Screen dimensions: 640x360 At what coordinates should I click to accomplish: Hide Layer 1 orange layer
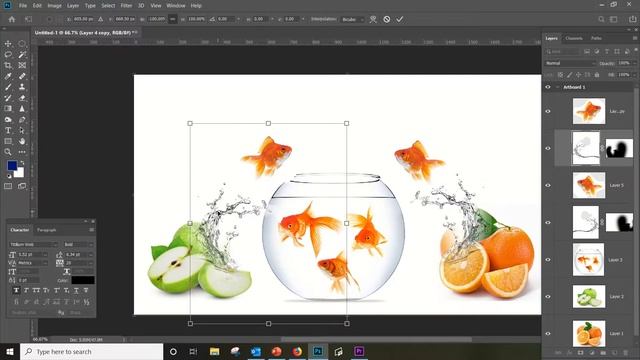[x=548, y=333]
